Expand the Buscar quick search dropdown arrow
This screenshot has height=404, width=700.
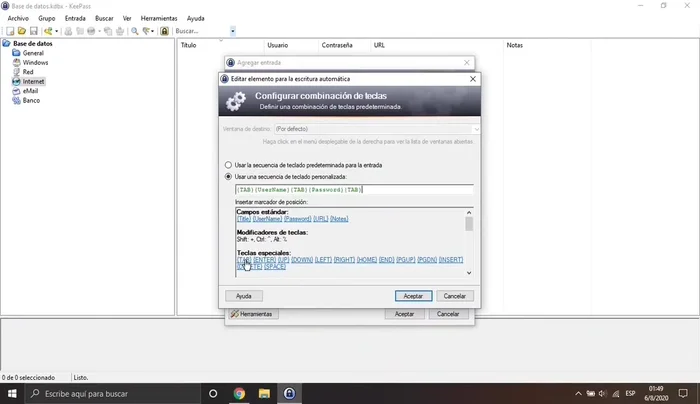[233, 31]
